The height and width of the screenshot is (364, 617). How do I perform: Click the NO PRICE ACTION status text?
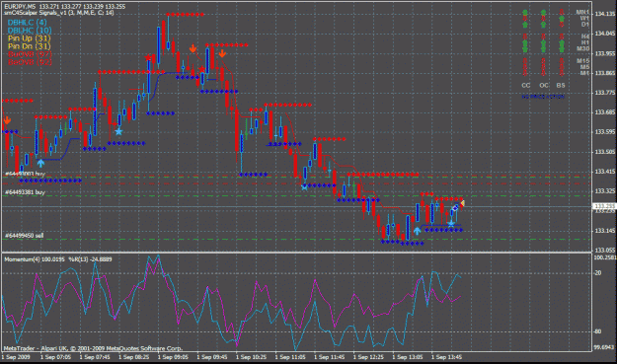(543, 97)
